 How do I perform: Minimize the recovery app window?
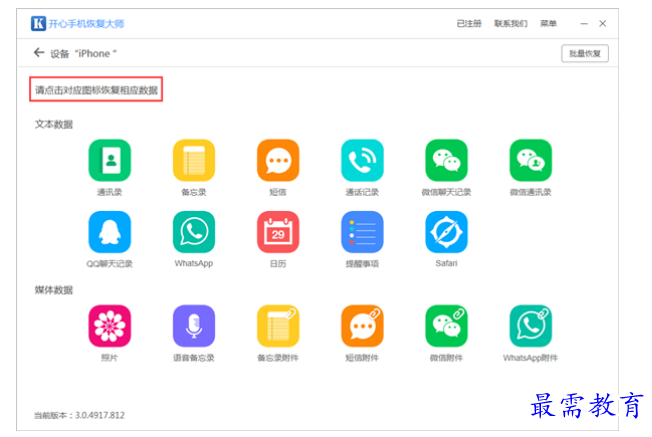coord(584,24)
